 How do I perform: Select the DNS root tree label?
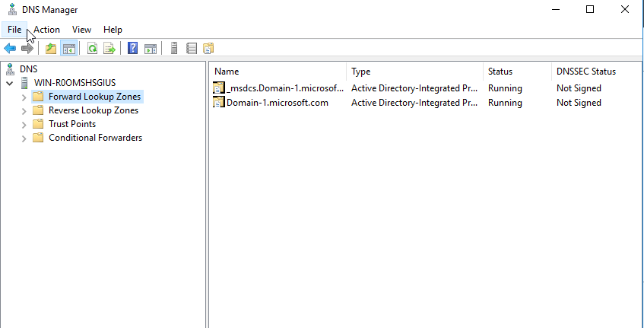(x=28, y=69)
